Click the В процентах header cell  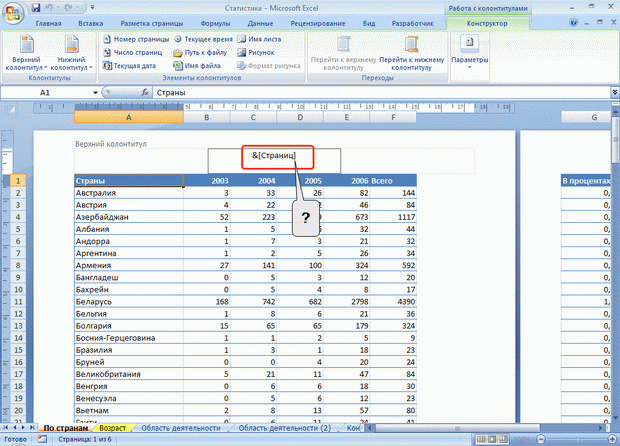click(586, 181)
